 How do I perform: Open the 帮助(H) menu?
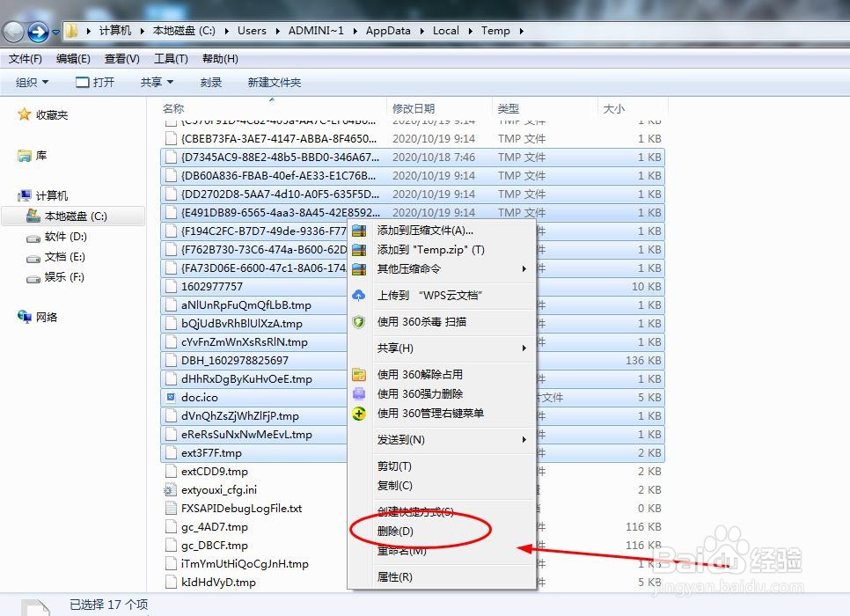click(220, 59)
